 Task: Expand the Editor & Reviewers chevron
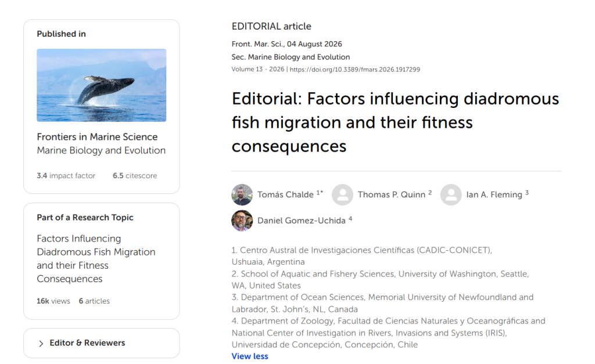pyautogui.click(x=41, y=344)
